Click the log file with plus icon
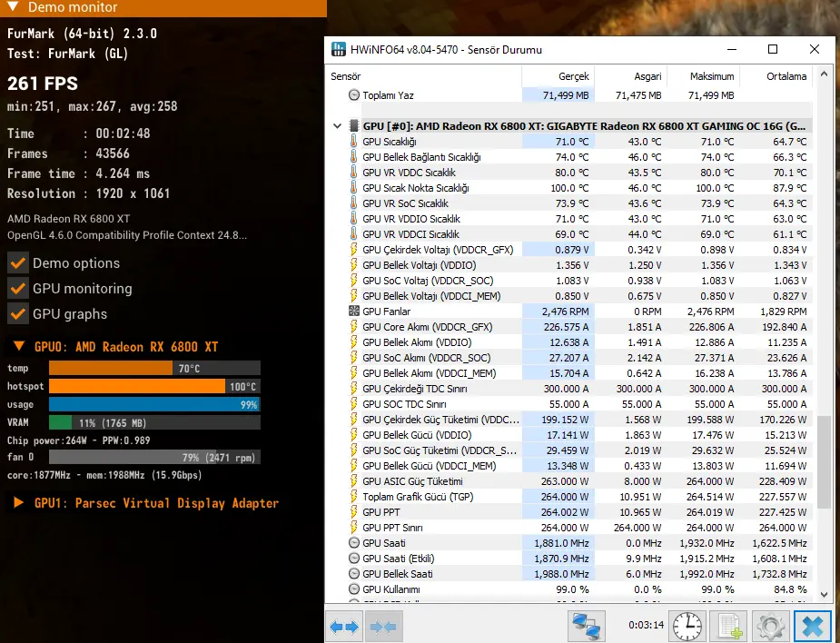840x643 pixels. tap(728, 626)
